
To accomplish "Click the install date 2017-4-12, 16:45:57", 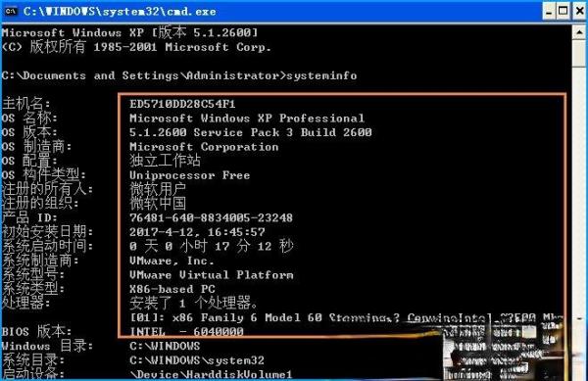I will tap(197, 232).
